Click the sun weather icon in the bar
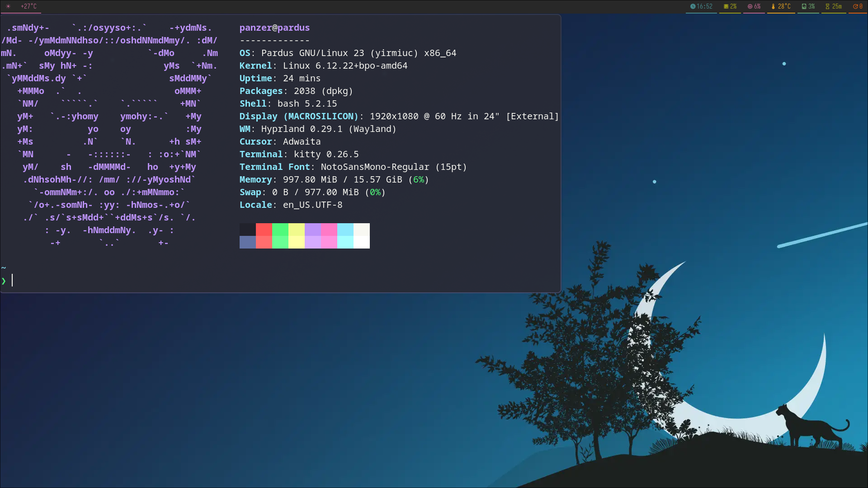This screenshot has width=868, height=488. point(8,6)
